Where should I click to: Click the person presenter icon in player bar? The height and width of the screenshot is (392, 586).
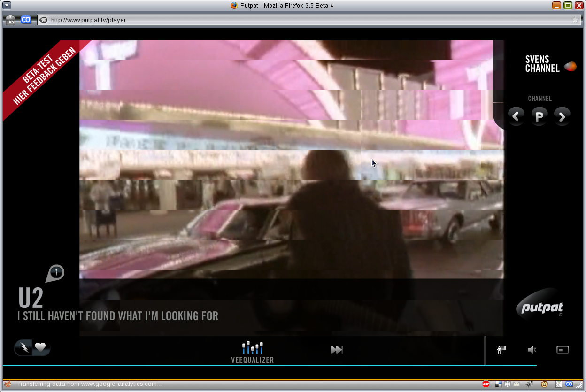pyautogui.click(x=501, y=350)
